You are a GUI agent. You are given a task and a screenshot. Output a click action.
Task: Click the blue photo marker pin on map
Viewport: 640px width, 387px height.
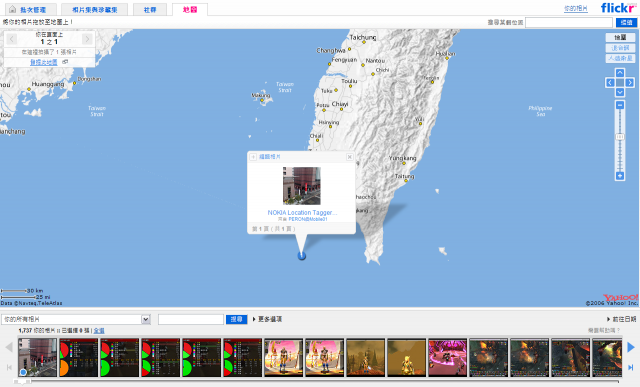click(302, 256)
